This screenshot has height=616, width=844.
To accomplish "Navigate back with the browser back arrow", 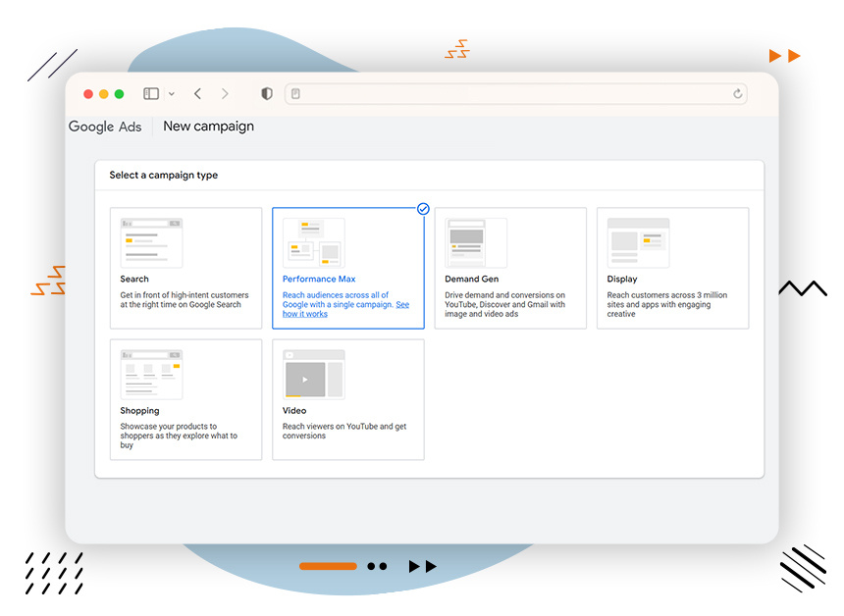I will click(197, 93).
